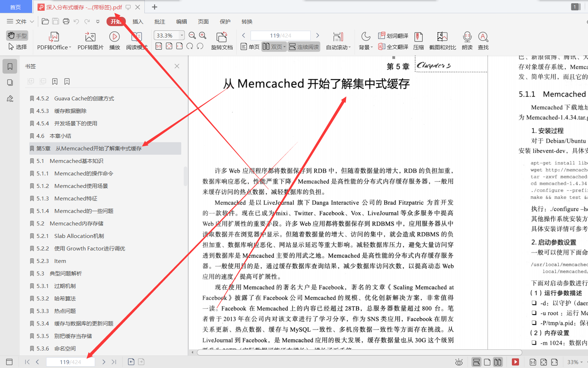The height and width of the screenshot is (368, 588).
Task: Select the 手型 hand tool
Action: (17, 35)
